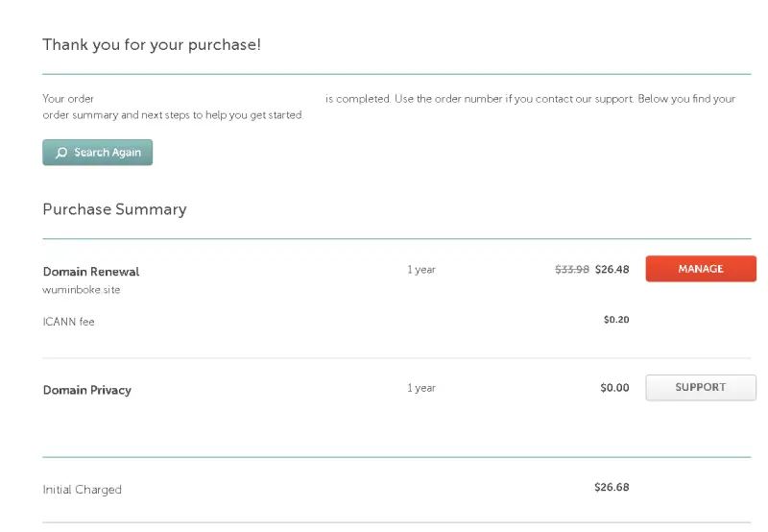Open the SUPPORT button for Domain Privacy

tap(700, 387)
